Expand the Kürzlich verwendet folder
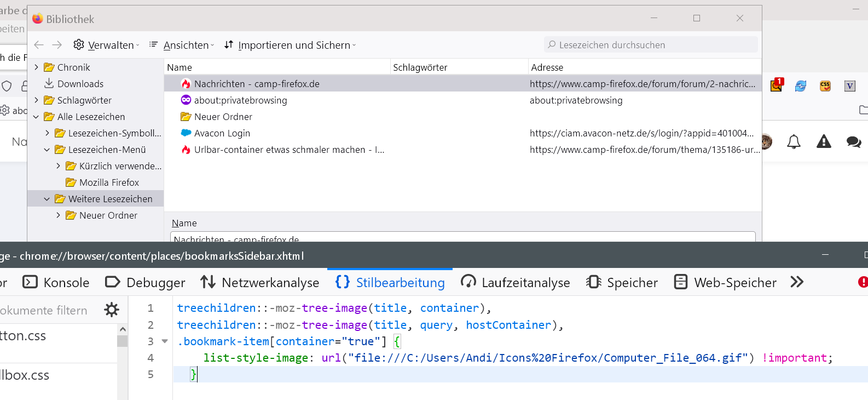Screen dimensions: 868x400 (59, 166)
